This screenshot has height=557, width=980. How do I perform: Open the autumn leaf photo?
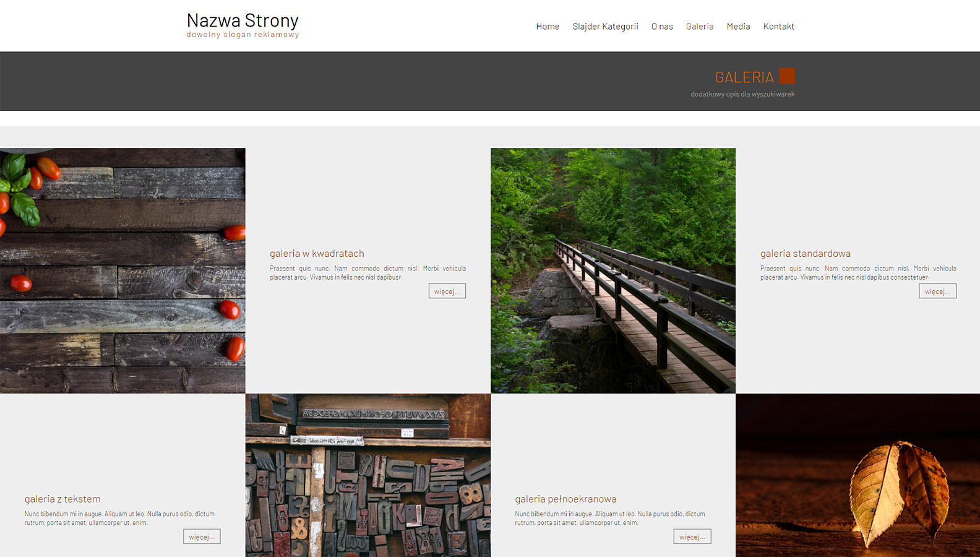(858, 475)
